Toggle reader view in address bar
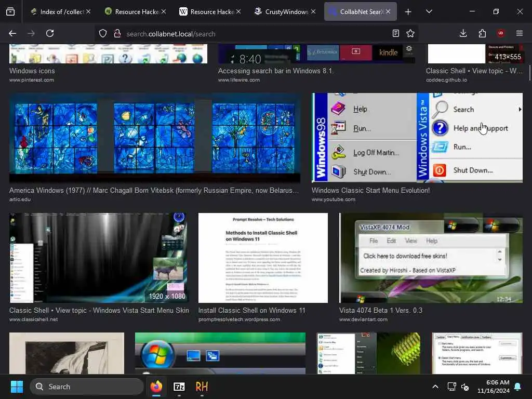 pos(395,33)
